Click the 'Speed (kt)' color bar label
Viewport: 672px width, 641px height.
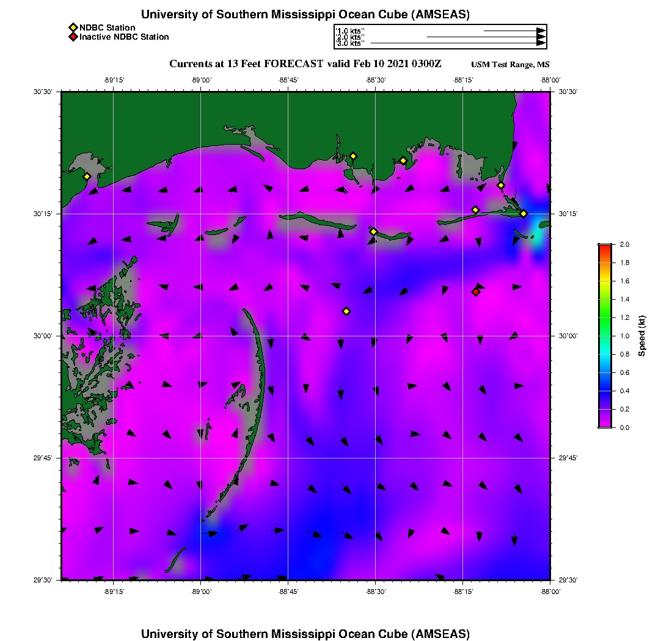click(641, 336)
